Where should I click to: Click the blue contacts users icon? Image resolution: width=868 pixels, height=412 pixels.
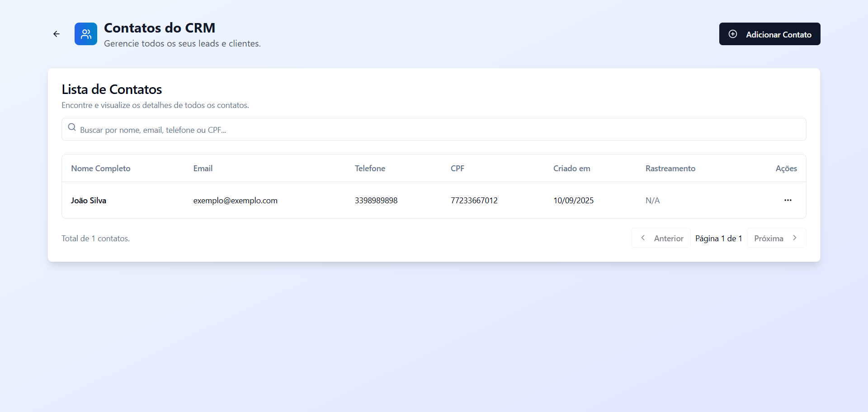[x=86, y=34]
